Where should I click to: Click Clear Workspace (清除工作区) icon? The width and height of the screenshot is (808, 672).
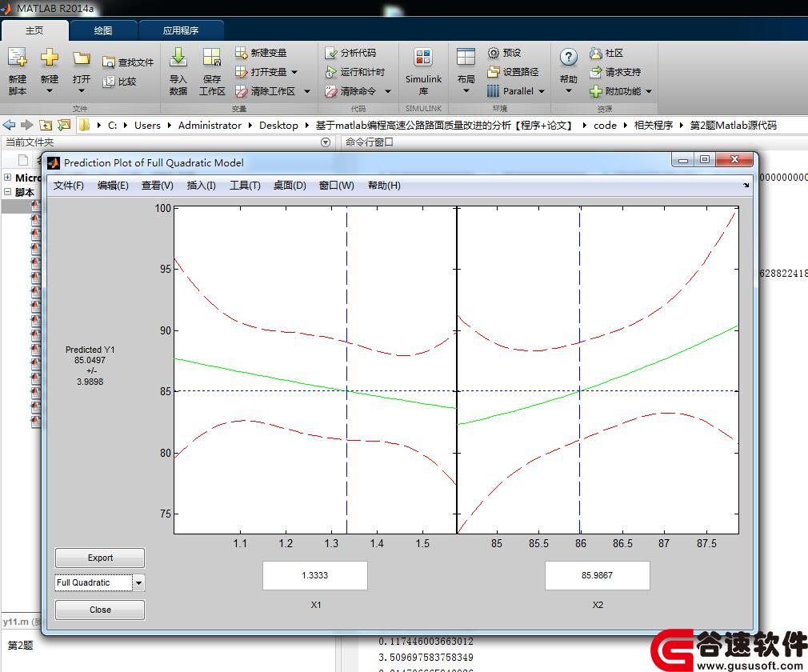click(241, 91)
